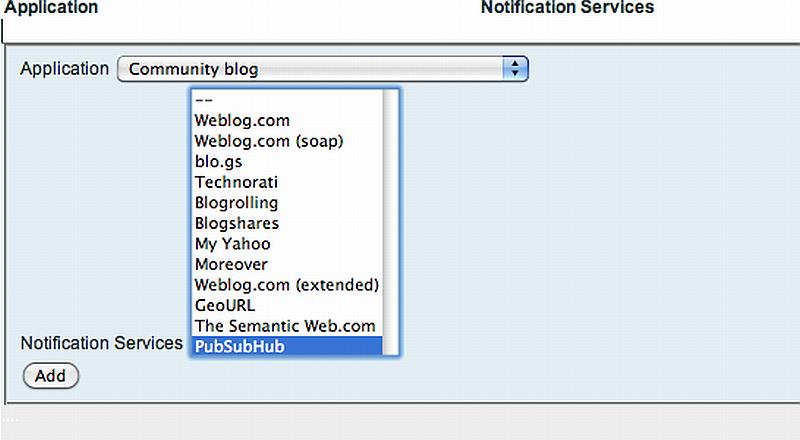This screenshot has height=440, width=800.
Task: Choose Moreover from the list
Action: tap(232, 264)
